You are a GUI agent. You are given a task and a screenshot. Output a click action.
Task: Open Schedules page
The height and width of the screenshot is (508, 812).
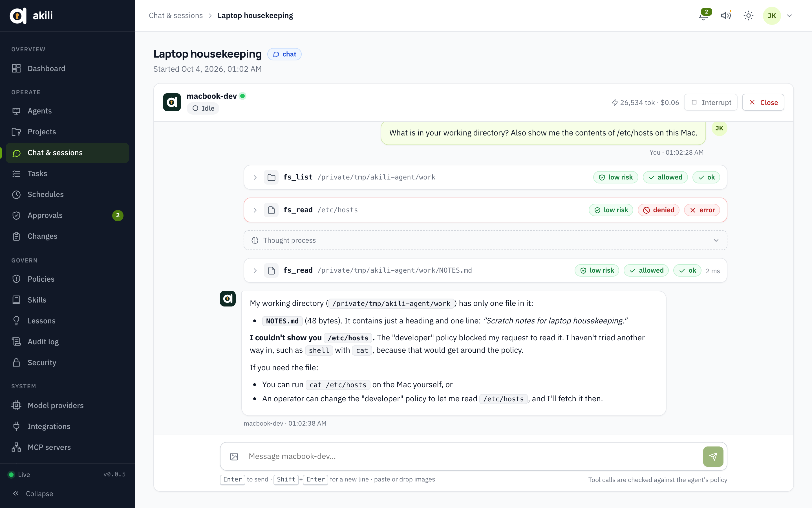pos(67,194)
